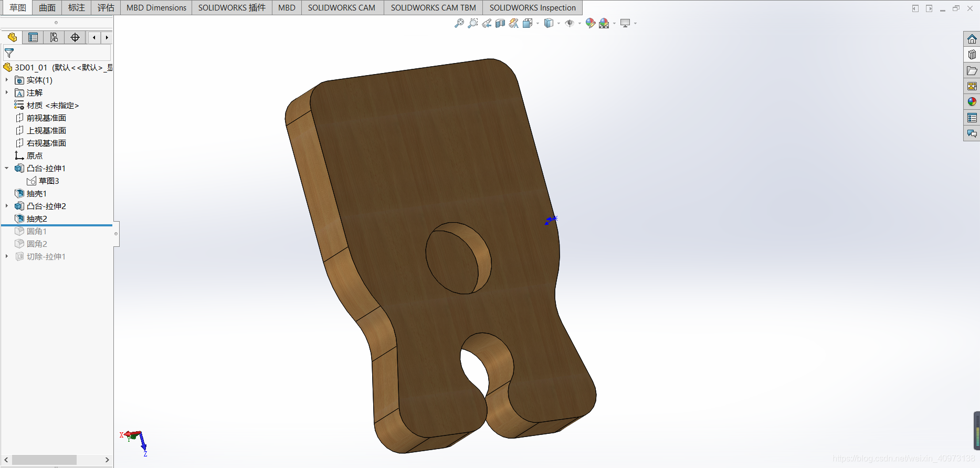Select the 前视基准面 plane
Screen dimensions: 980x468
(x=40, y=118)
